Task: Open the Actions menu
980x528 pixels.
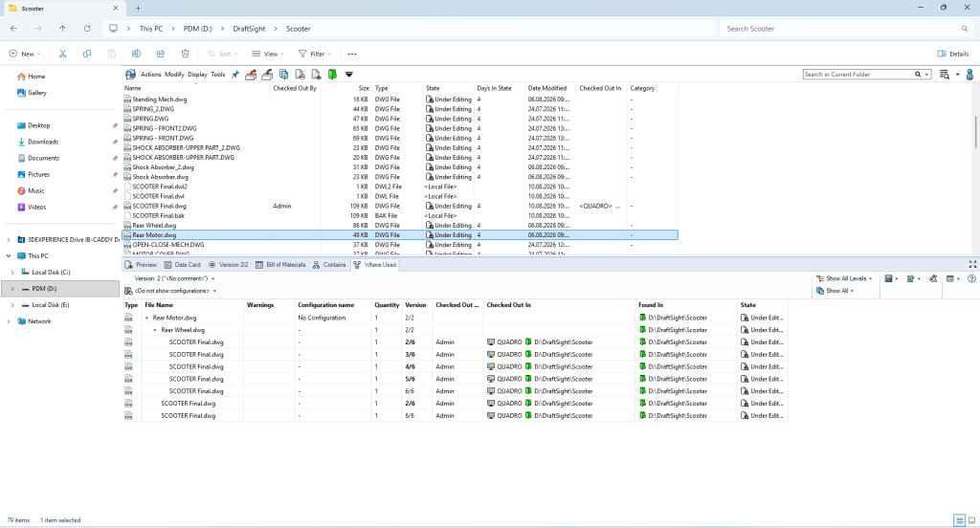Action: click(x=150, y=75)
